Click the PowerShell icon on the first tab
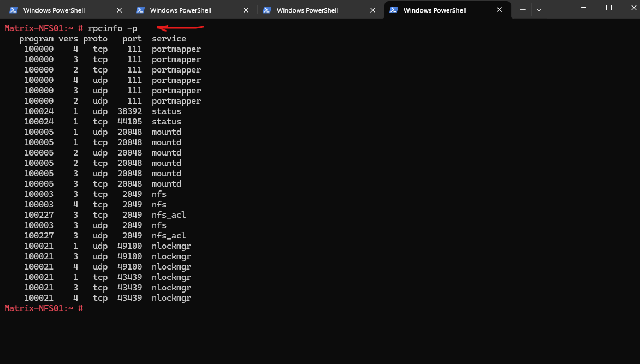This screenshot has height=364, width=640. 14,10
